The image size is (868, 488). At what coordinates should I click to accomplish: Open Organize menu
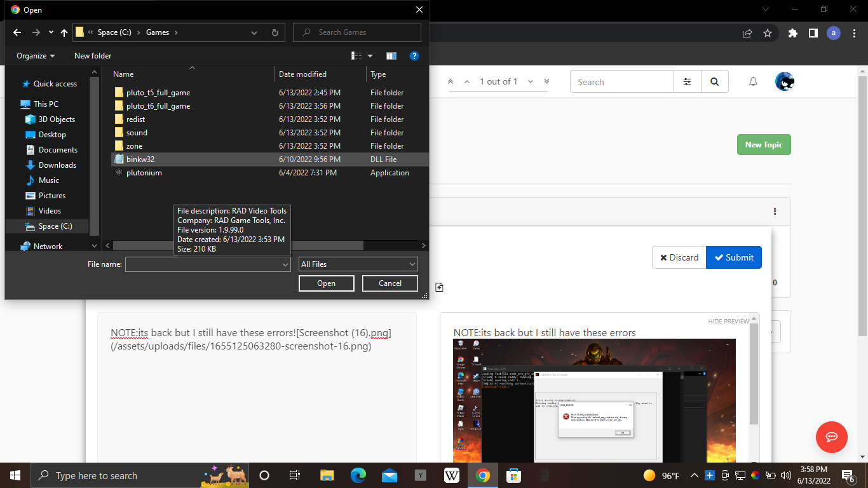(x=36, y=56)
